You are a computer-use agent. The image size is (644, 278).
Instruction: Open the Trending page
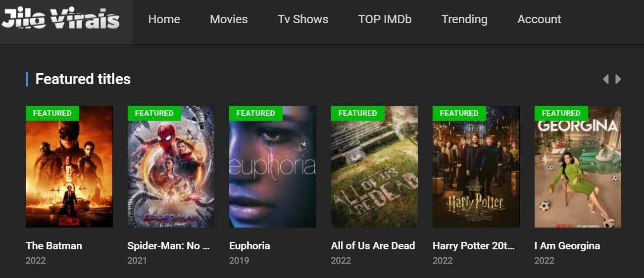click(464, 19)
